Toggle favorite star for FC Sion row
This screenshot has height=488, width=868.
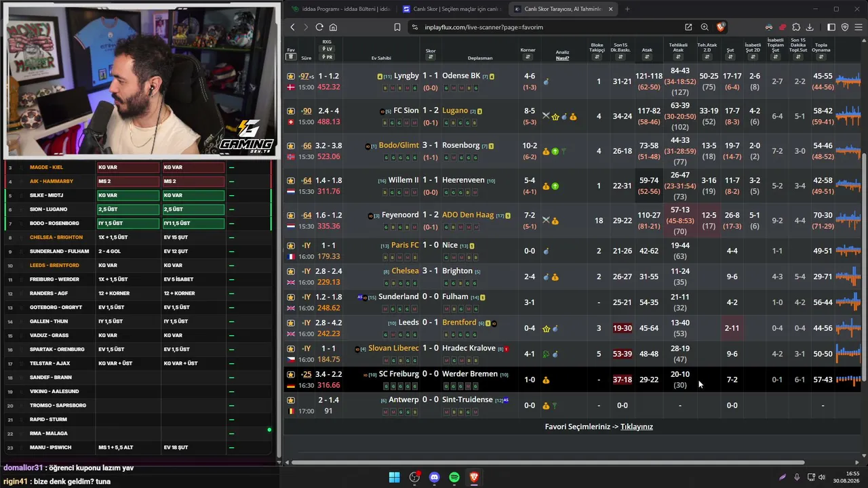tap(291, 111)
